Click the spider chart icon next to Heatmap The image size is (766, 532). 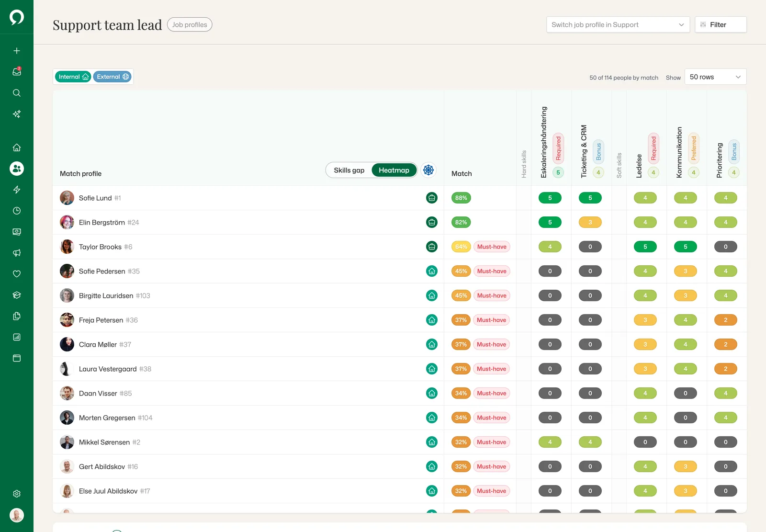[428, 170]
